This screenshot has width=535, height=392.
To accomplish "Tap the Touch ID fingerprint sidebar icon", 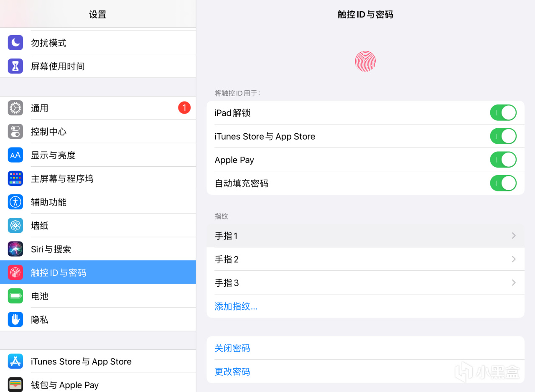I will coord(15,272).
